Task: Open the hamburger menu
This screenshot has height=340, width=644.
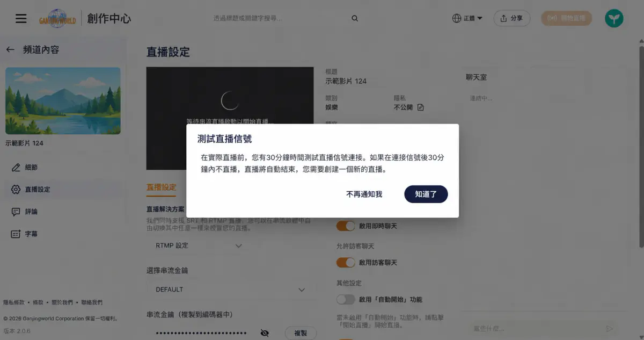Action: click(21, 19)
